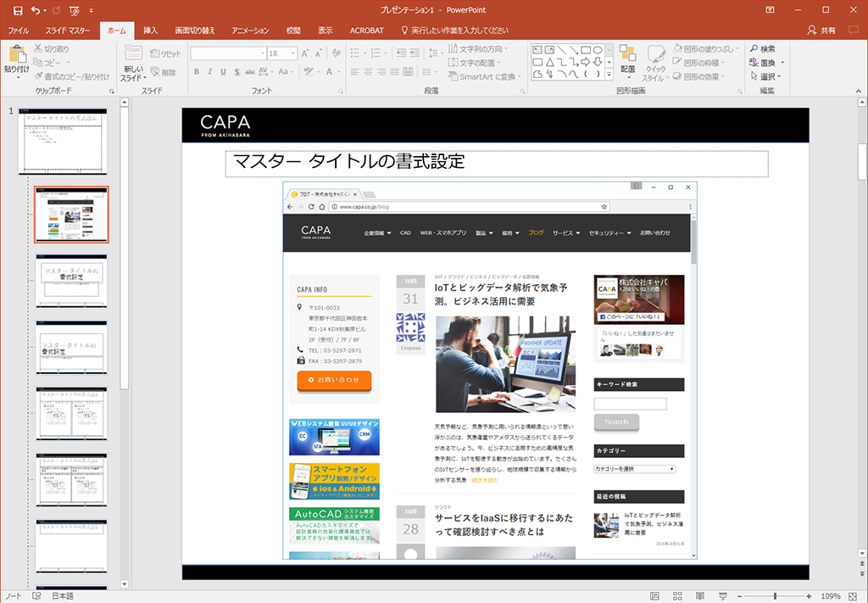Open the 文字の配置 text alignment dropdown
The width and height of the screenshot is (868, 603).
475,63
